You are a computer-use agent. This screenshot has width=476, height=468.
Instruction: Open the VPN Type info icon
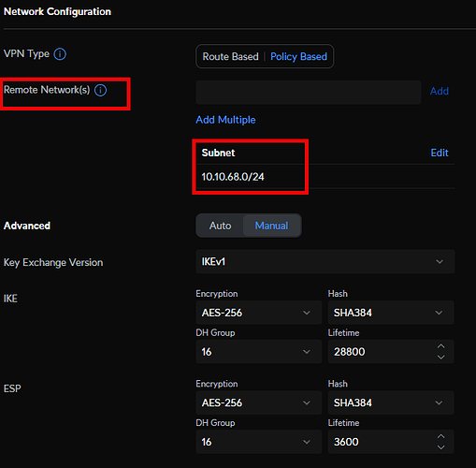pyautogui.click(x=60, y=54)
